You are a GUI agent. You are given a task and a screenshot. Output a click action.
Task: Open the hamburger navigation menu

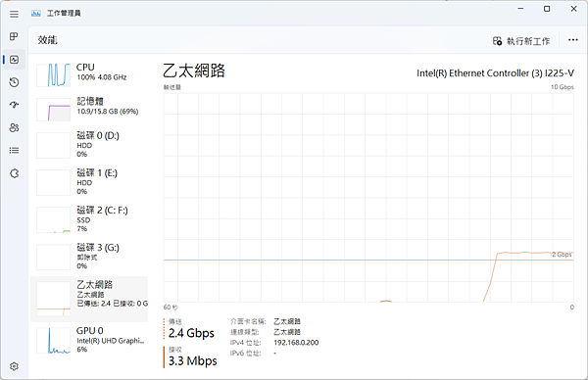coord(15,15)
